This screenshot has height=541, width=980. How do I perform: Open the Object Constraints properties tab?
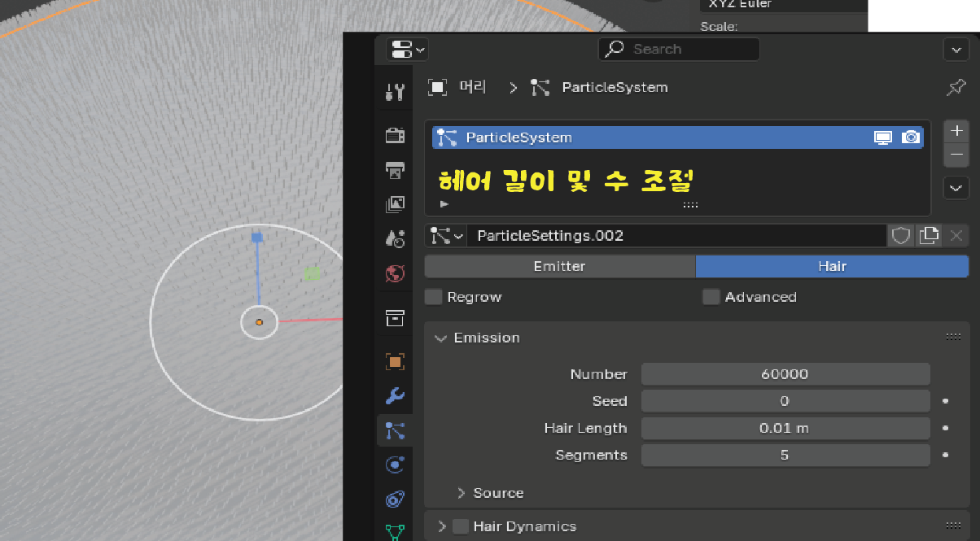395,499
